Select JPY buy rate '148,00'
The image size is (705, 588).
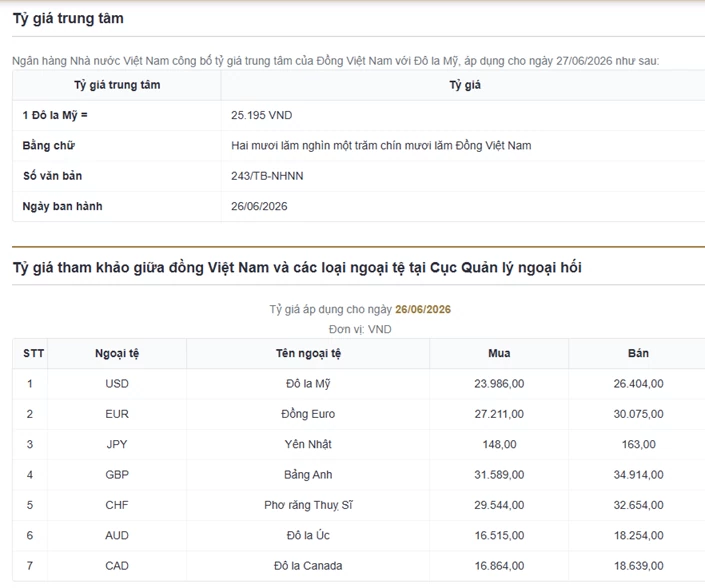[x=499, y=444]
